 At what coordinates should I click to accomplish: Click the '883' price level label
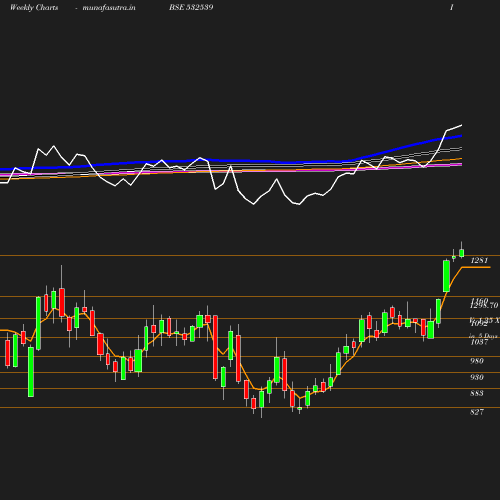[477, 393]
